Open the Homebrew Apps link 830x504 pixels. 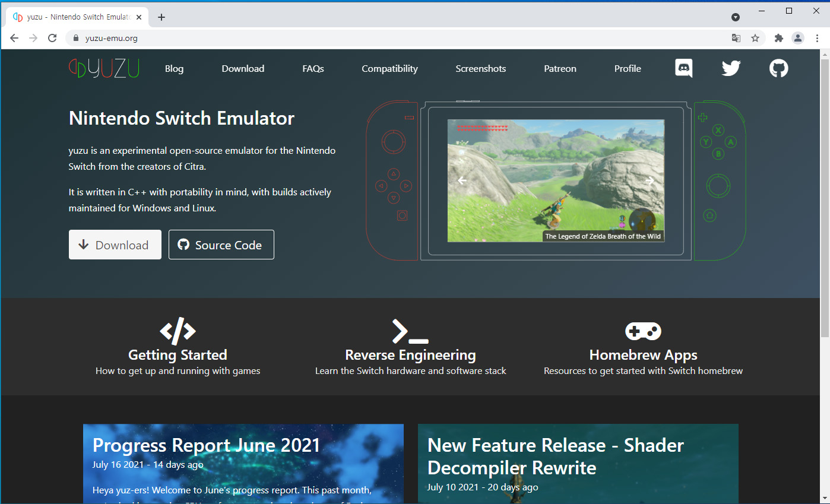(643, 355)
